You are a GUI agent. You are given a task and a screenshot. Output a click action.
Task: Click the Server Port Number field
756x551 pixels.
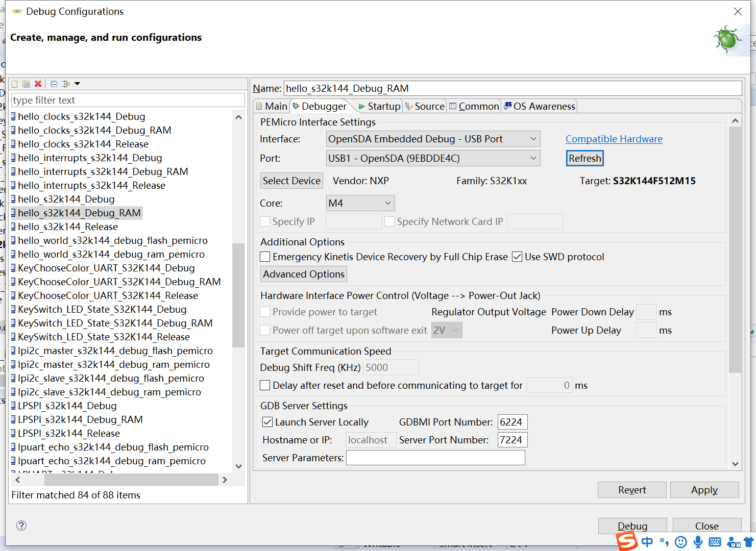pos(512,440)
